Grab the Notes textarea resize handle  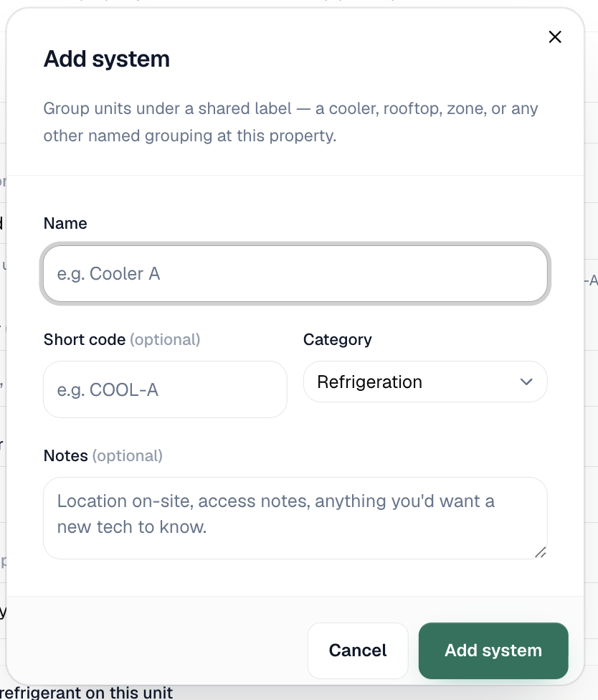(541, 553)
